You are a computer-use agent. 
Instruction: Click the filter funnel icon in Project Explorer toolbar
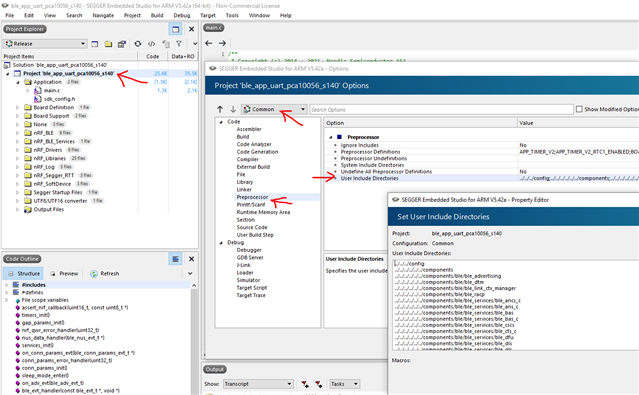[x=178, y=44]
